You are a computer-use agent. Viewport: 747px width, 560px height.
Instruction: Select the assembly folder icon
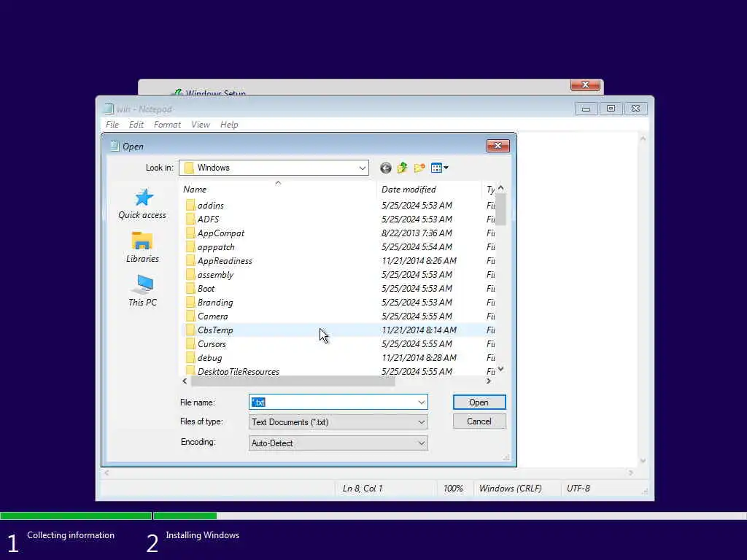click(190, 275)
